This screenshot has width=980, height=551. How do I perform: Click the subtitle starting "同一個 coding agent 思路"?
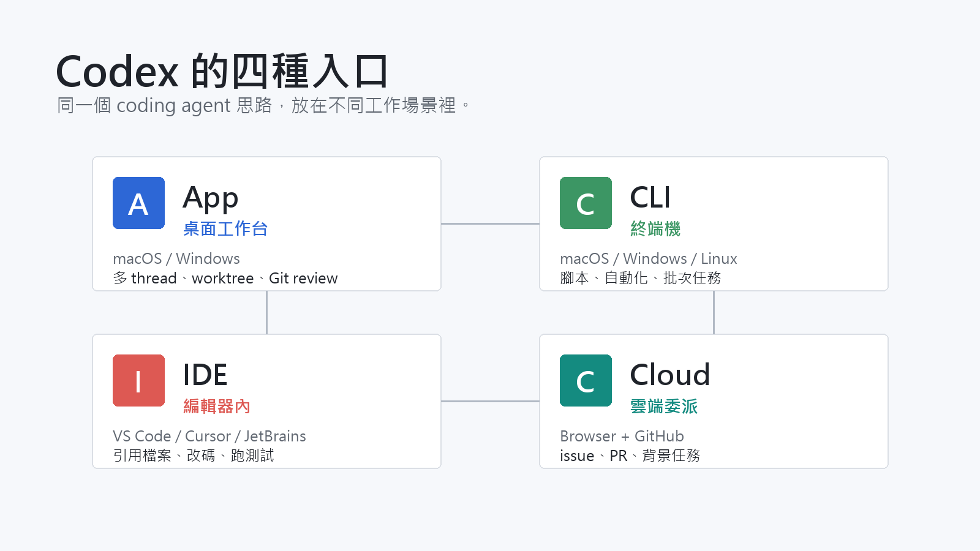point(263,105)
